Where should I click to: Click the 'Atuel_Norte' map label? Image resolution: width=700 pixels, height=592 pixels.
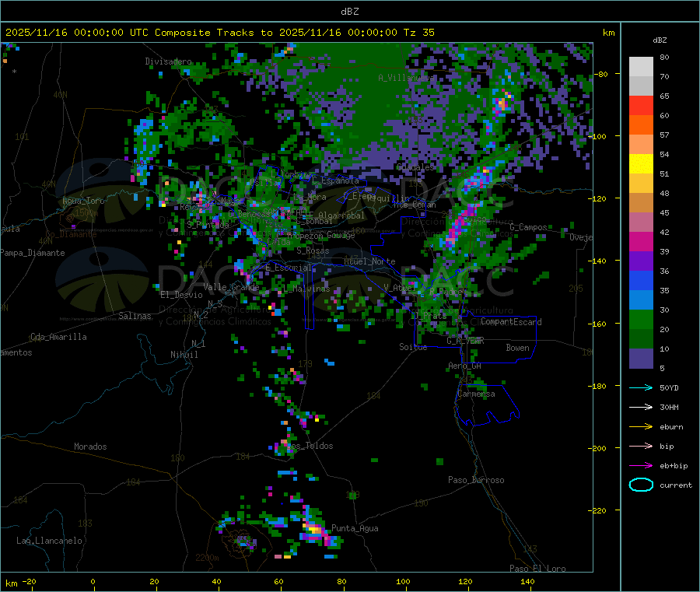point(369,261)
